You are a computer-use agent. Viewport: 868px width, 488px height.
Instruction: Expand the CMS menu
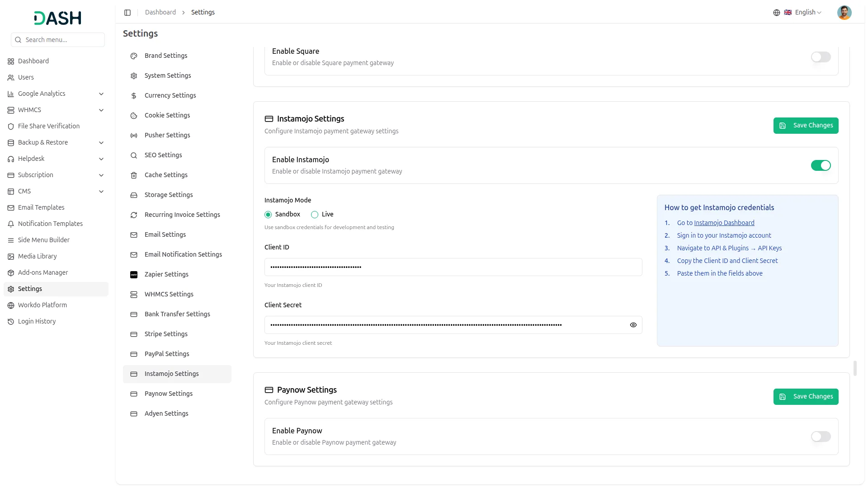(56, 192)
